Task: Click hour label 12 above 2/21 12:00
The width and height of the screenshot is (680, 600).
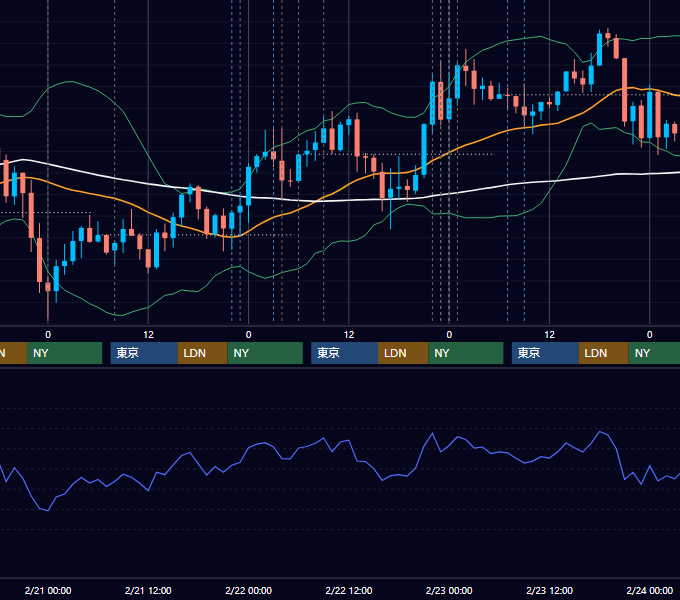Action: pos(148,335)
